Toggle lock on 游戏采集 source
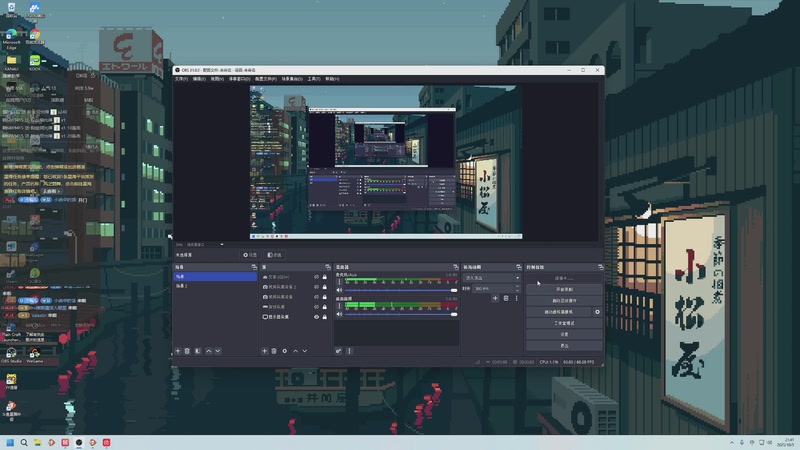This screenshot has height=450, width=800. click(x=324, y=307)
